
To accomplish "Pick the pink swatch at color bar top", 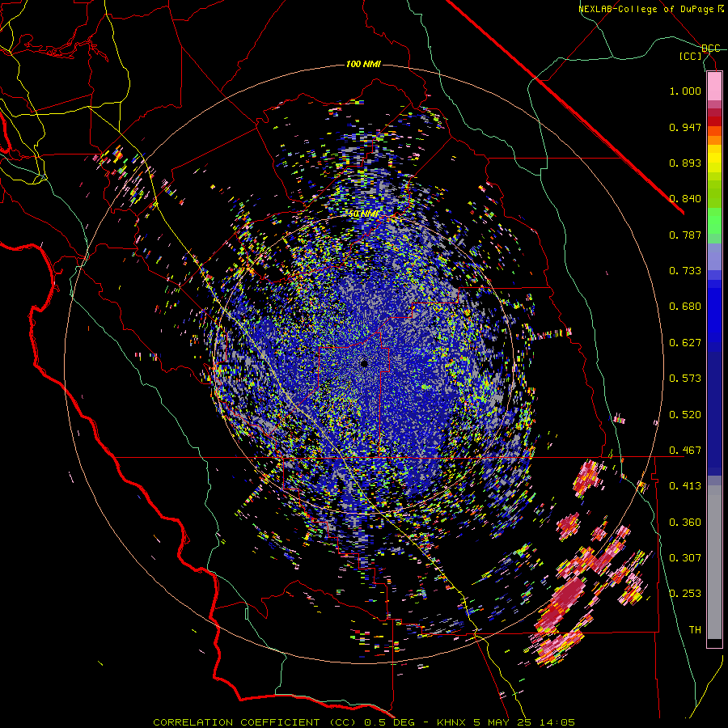I will (x=714, y=86).
